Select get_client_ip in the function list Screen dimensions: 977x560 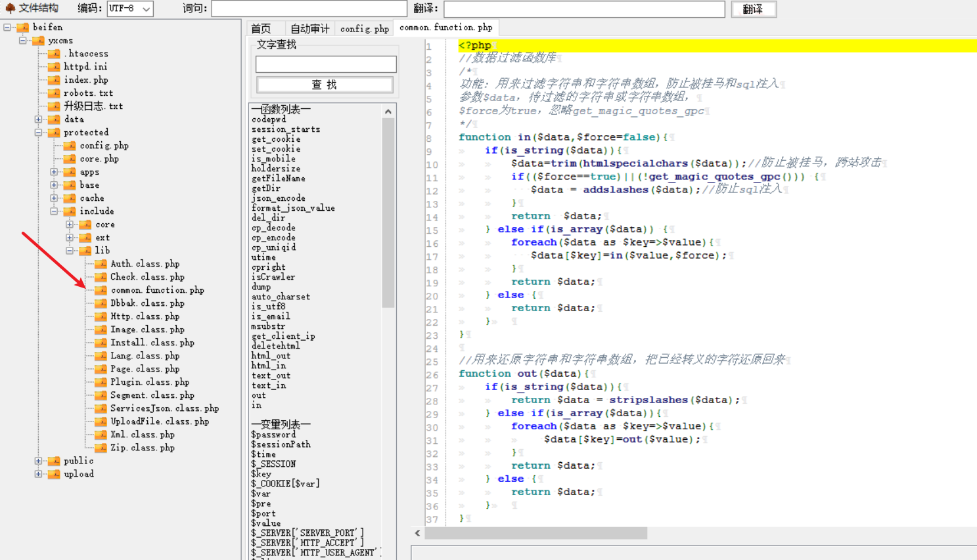tap(283, 336)
